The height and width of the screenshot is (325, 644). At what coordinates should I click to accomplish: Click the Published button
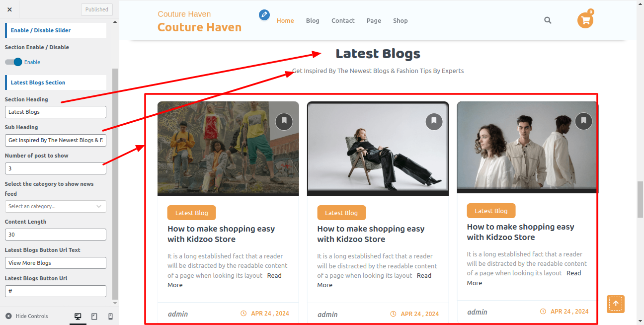(96, 9)
